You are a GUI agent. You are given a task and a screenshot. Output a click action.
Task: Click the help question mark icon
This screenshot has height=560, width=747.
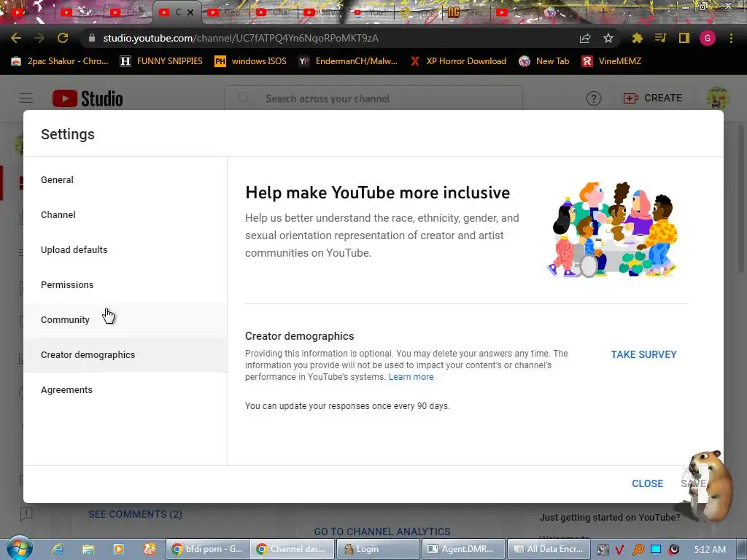(x=594, y=98)
